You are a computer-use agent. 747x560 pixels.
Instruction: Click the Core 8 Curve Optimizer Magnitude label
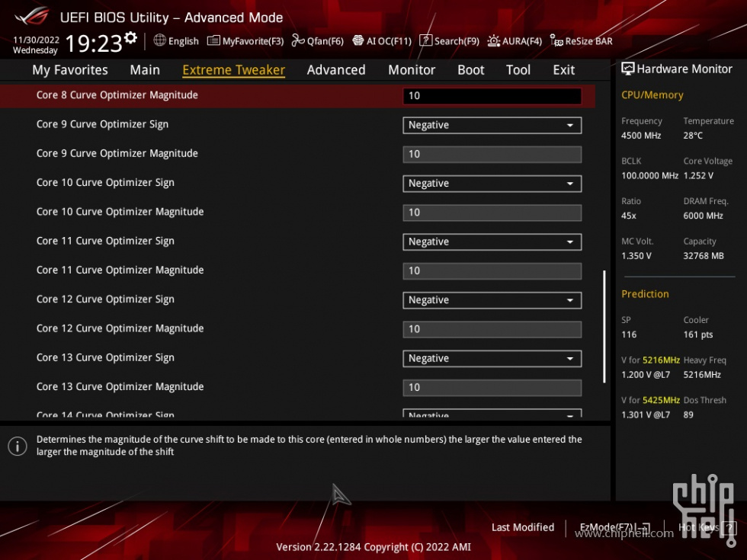(x=117, y=95)
